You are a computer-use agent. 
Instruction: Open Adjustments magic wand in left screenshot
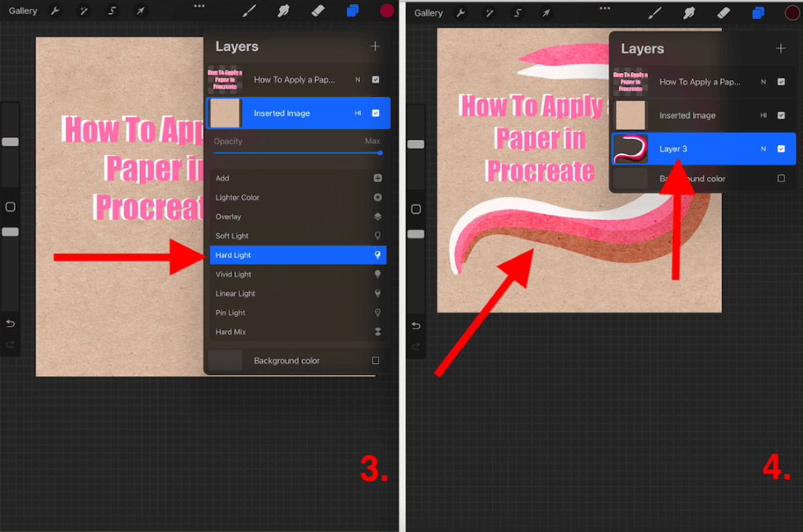coord(84,11)
